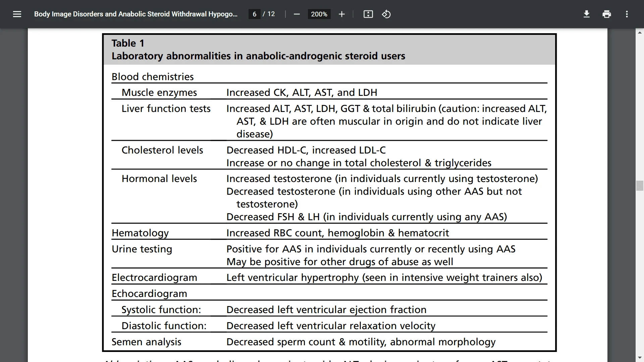The width and height of the screenshot is (644, 362).
Task: Click 'Increased testosterone (in individuals currently using testosterone)'
Action: tap(382, 179)
